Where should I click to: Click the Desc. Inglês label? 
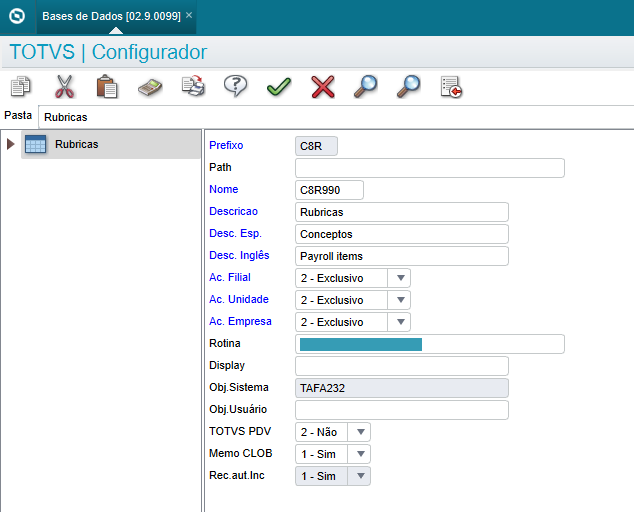pos(239,255)
